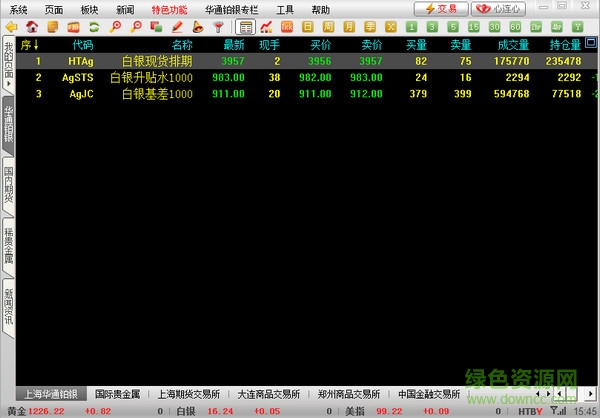600x418 pixels.
Task: Select the 4-hour period icon
Action: click(556, 27)
